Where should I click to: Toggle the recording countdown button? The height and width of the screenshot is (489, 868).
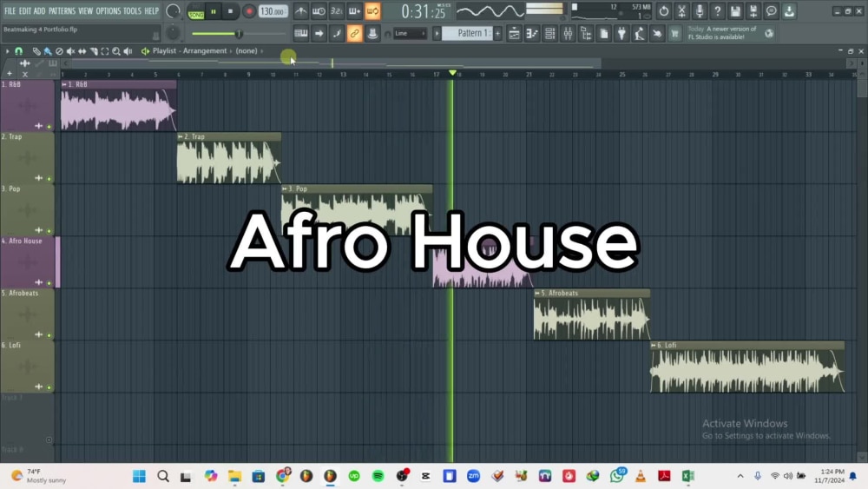337,11
